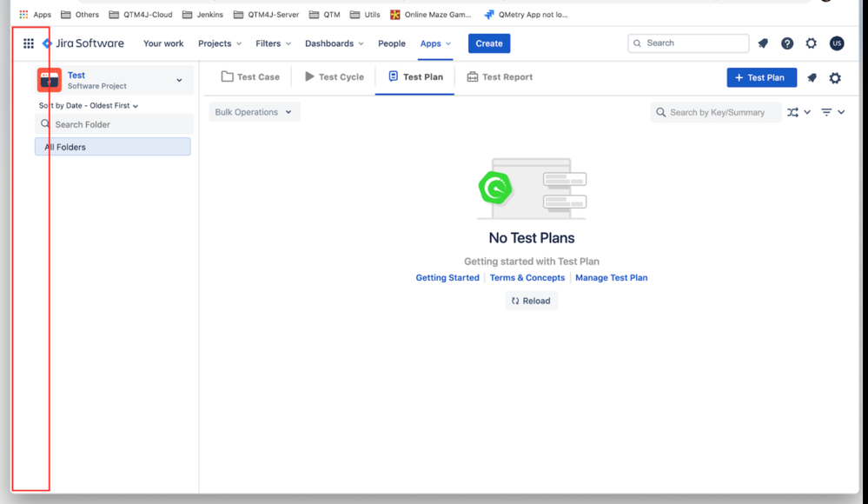Screen dimensions: 868x504
Task: Click the Reload button
Action: tap(531, 300)
